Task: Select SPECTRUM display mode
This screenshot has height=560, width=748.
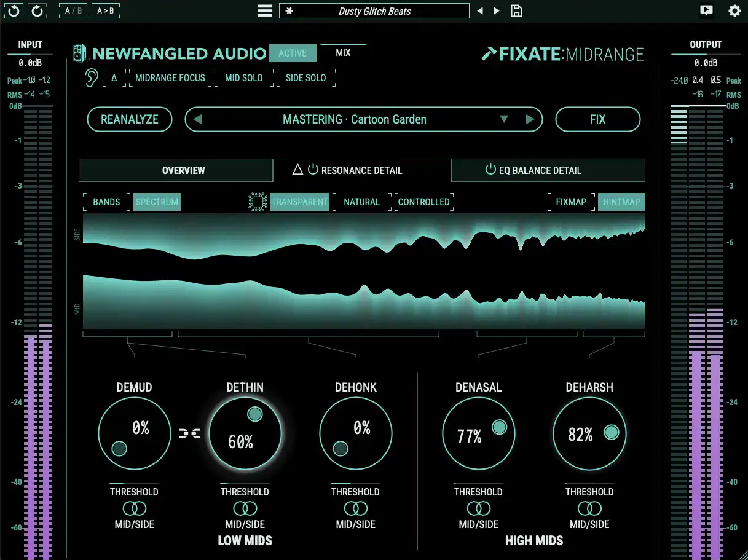Action: 157,202
